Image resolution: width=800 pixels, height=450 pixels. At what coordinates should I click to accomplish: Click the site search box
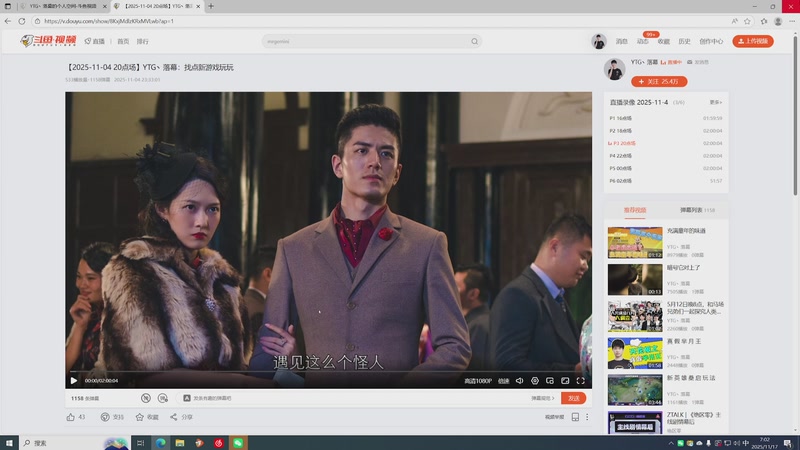[366, 41]
